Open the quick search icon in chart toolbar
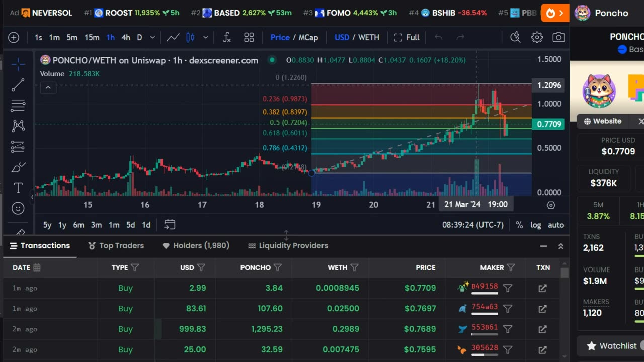The width and height of the screenshot is (644, 362). point(515,37)
